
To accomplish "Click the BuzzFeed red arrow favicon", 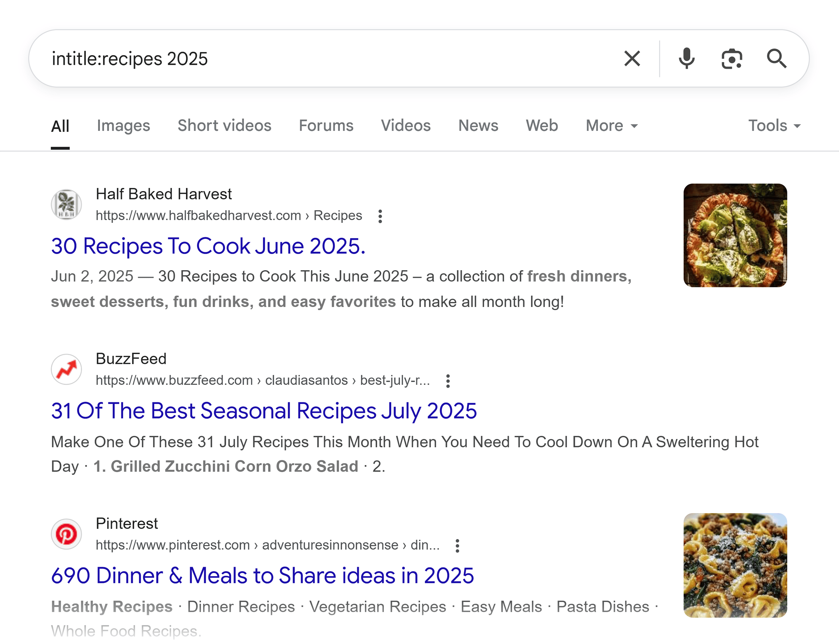I will 66,369.
